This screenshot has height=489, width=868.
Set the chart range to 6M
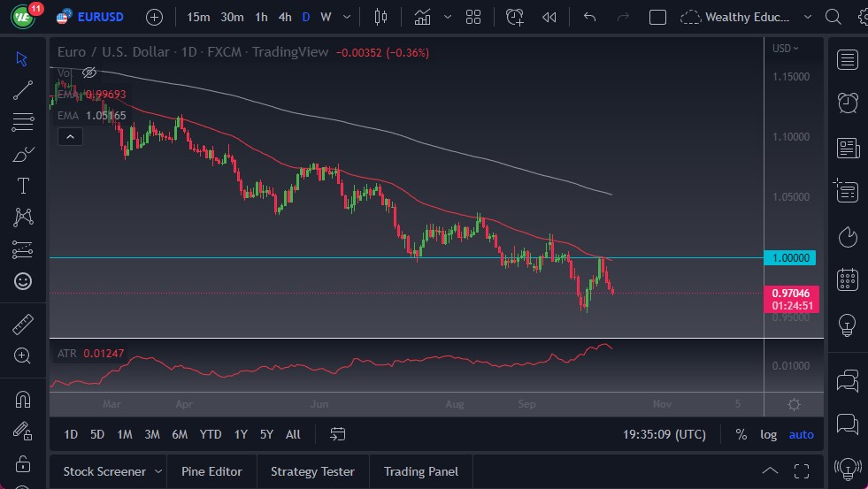click(x=180, y=434)
